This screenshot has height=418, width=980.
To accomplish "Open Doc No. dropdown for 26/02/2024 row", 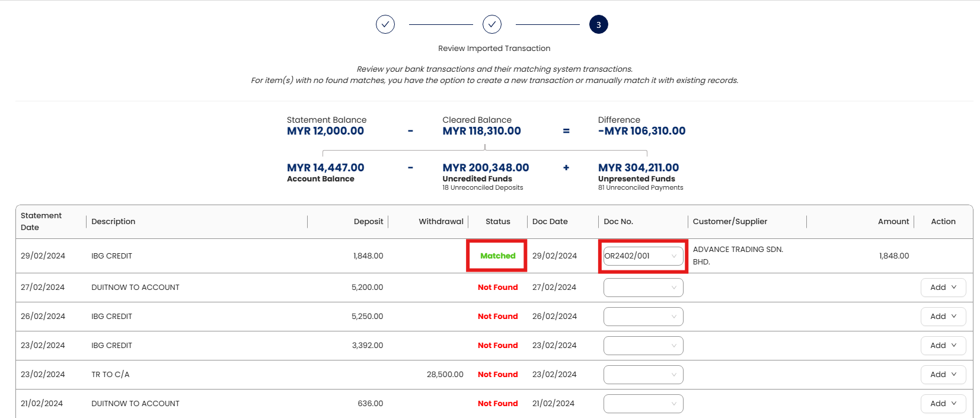I will click(x=643, y=317).
